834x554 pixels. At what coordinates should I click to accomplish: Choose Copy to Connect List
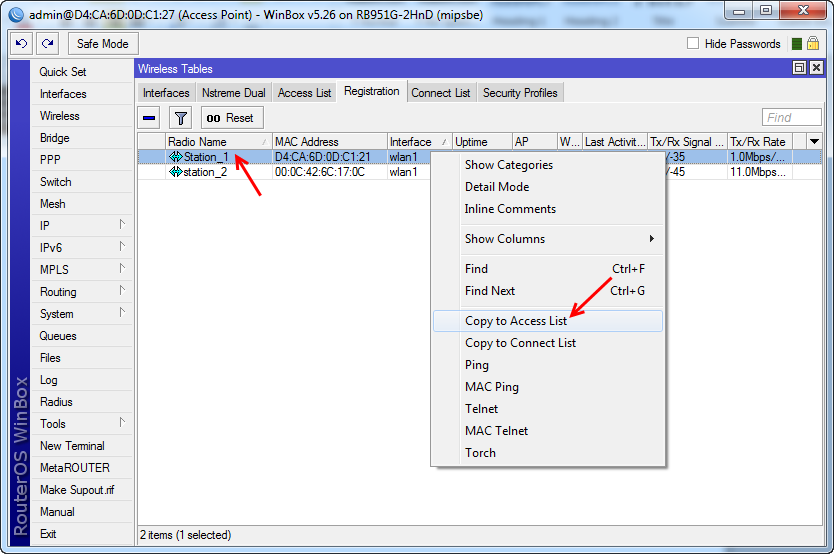(x=548, y=343)
